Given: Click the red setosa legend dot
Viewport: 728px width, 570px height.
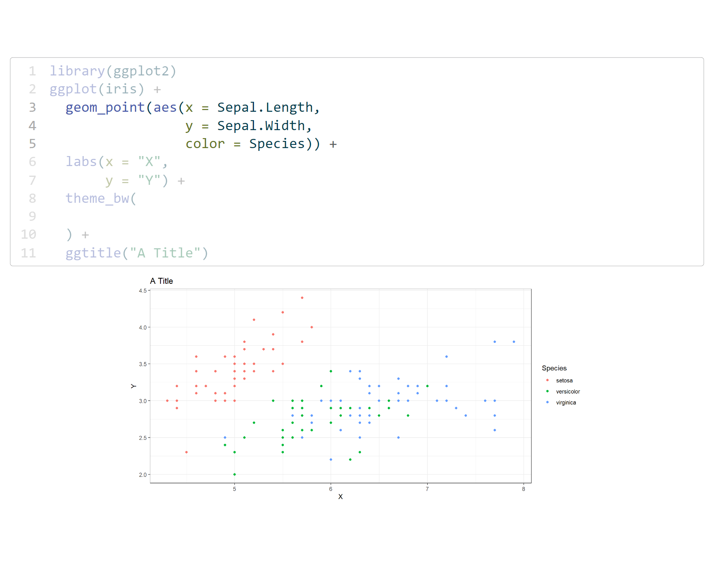Looking at the screenshot, I should (547, 380).
